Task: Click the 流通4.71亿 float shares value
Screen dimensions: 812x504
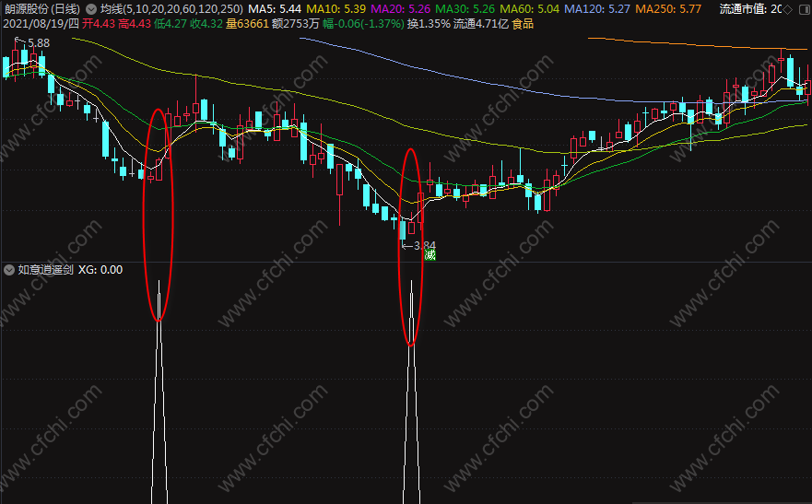Action: (480, 24)
